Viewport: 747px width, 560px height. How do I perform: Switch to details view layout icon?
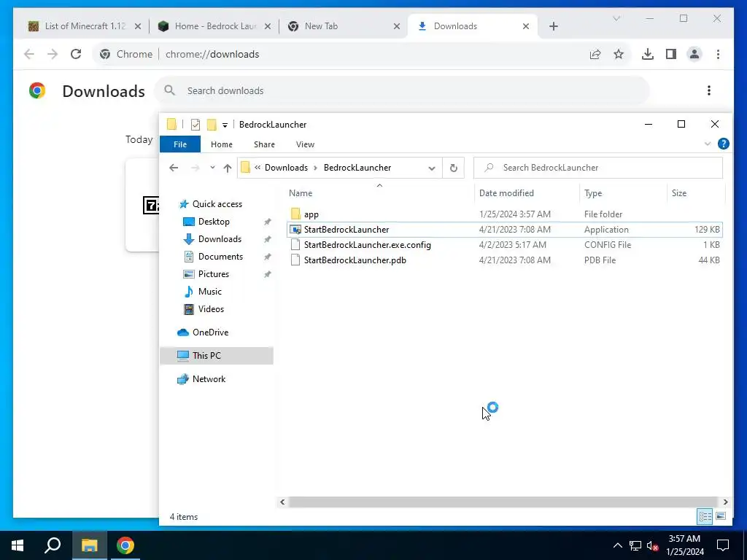point(705,516)
